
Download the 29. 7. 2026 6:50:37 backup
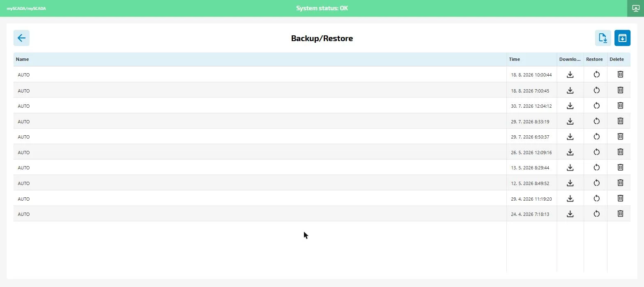click(x=570, y=137)
